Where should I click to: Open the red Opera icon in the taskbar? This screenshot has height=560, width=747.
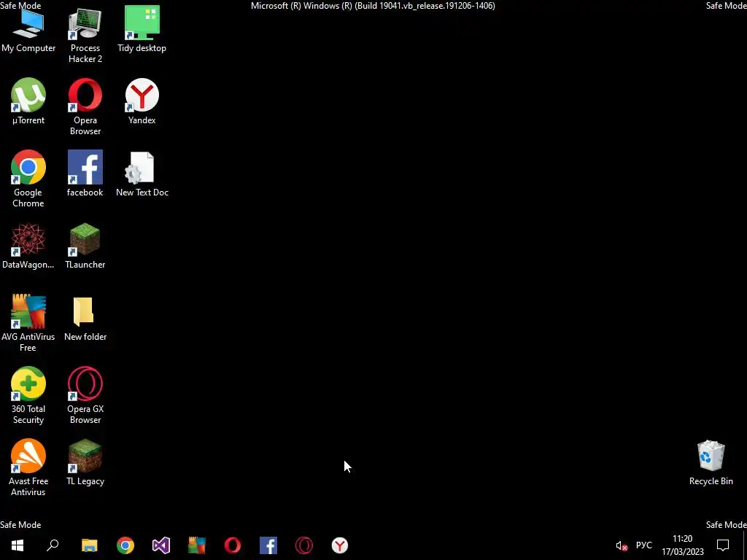[233, 545]
